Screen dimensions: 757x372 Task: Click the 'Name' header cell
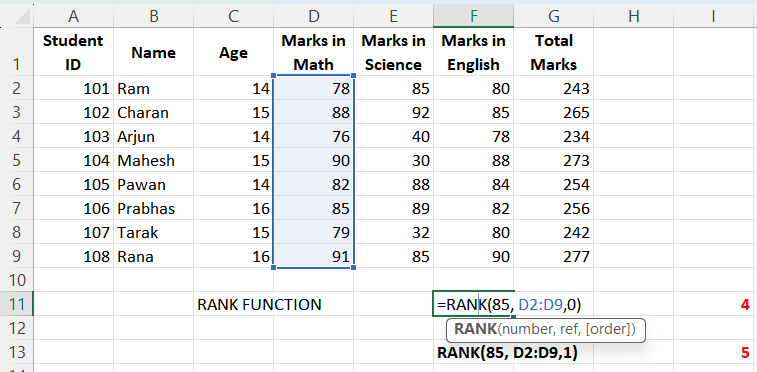pyautogui.click(x=154, y=52)
